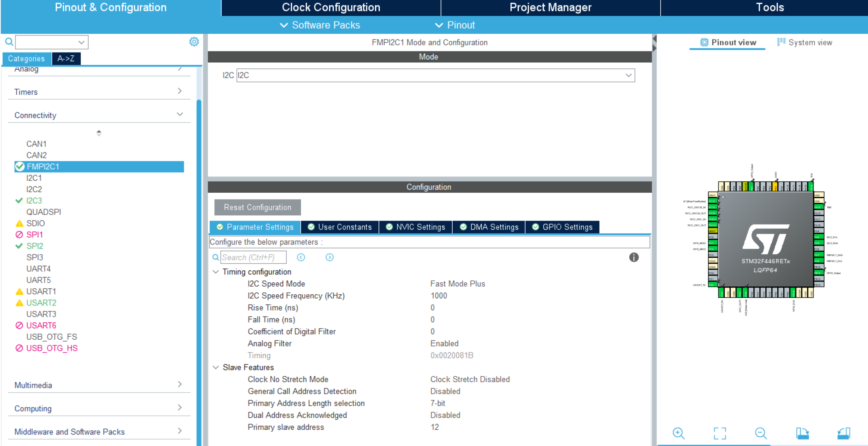Open the Project Manager view

tap(550, 7)
